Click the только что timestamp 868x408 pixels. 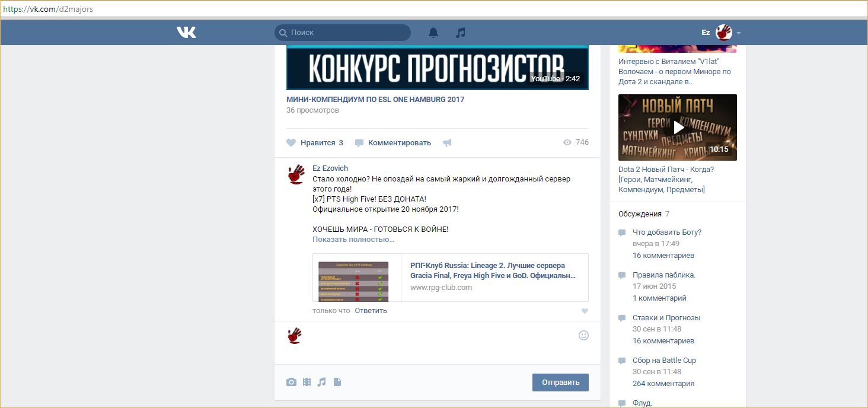(331, 311)
